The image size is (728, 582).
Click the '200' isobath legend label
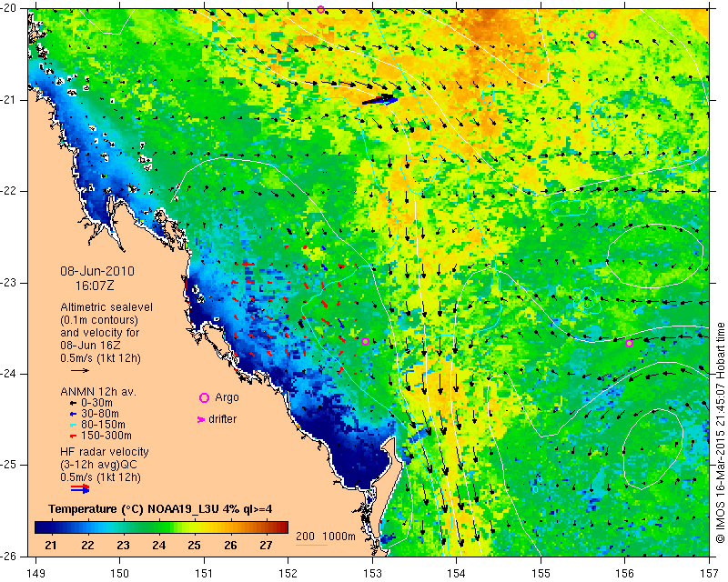[x=305, y=537]
